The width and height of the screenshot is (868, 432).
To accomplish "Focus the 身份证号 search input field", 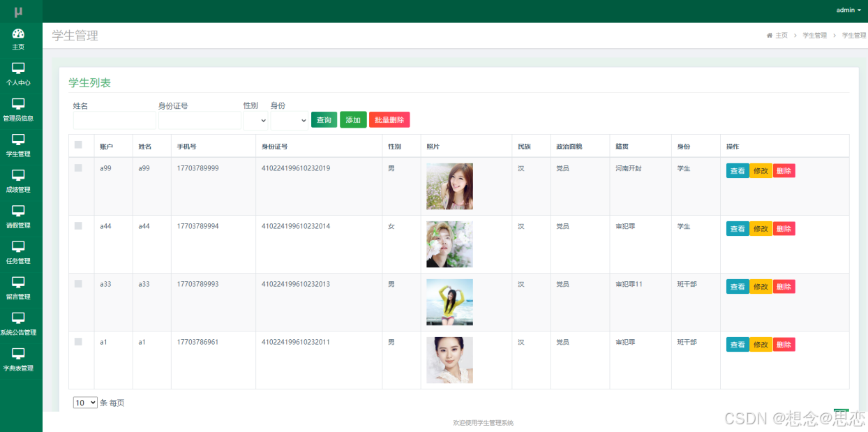I will click(x=200, y=120).
